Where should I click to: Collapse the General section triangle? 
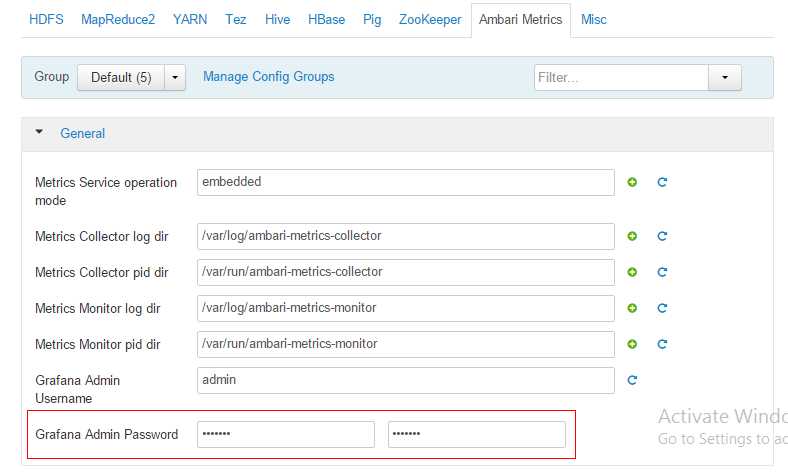[39, 132]
